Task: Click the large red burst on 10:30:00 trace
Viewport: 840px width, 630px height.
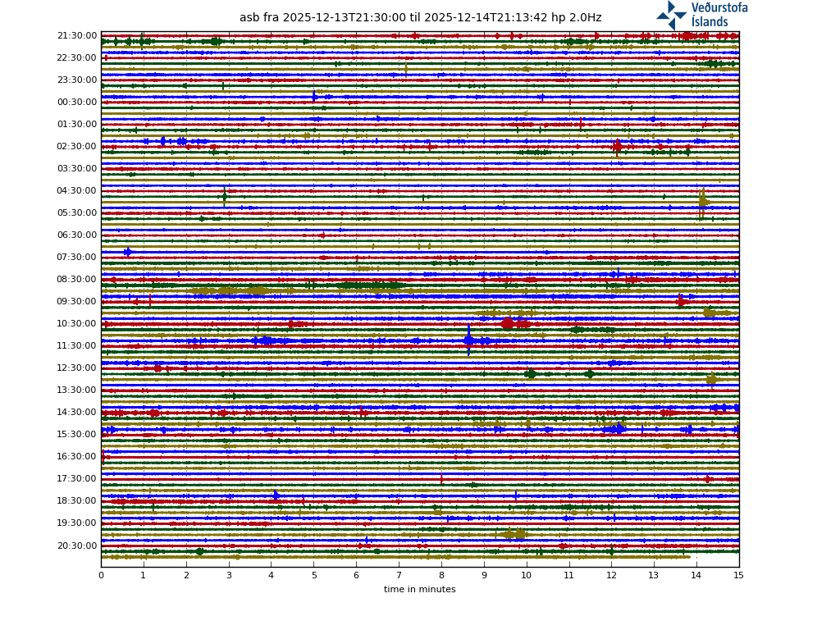Action: pyautogui.click(x=509, y=323)
